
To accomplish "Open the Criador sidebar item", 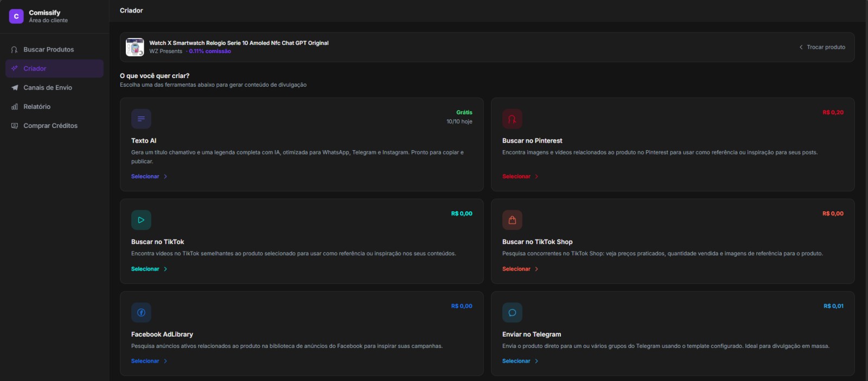I will click(x=54, y=68).
